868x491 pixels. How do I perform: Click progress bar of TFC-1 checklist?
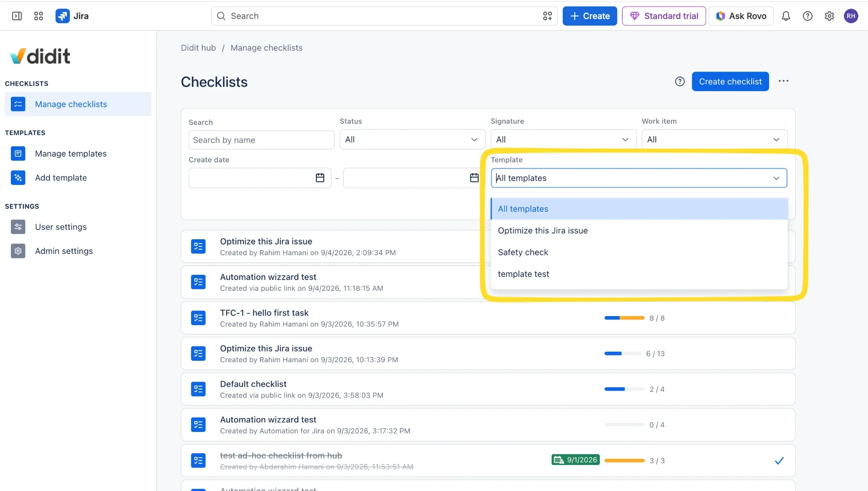coord(625,318)
